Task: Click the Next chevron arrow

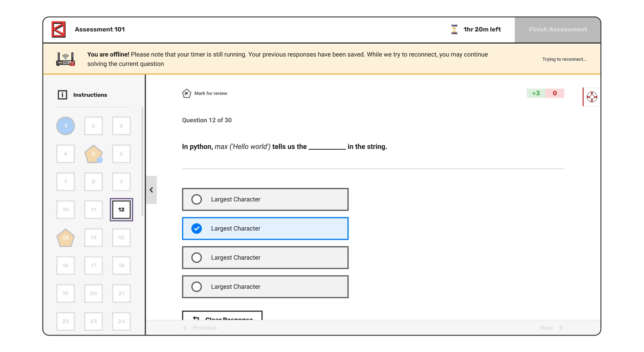Action: click(x=561, y=328)
